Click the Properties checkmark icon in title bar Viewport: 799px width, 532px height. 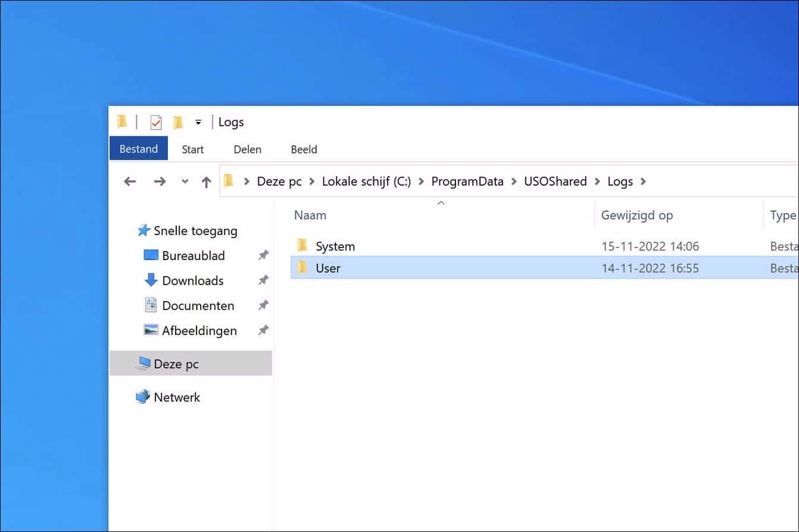156,123
